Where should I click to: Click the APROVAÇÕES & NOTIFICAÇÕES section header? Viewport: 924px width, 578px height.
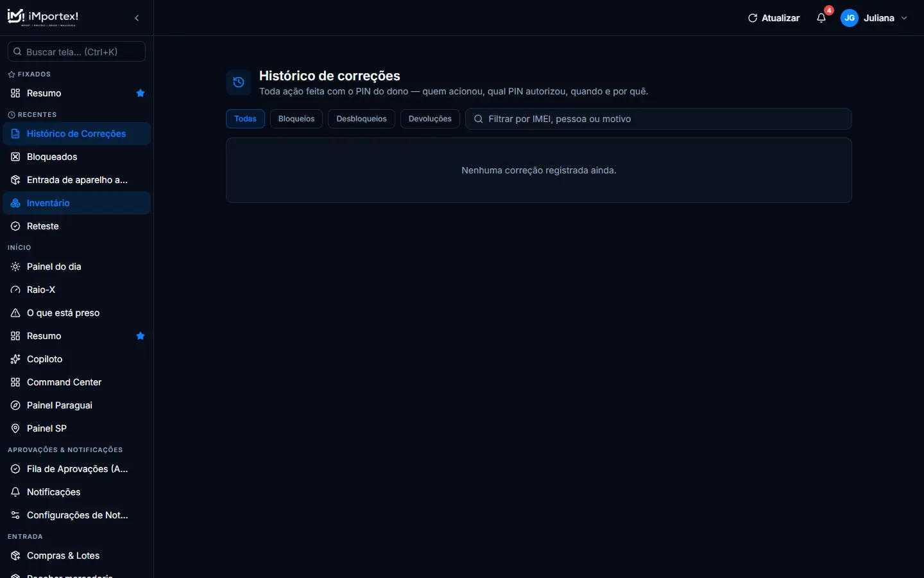point(65,450)
